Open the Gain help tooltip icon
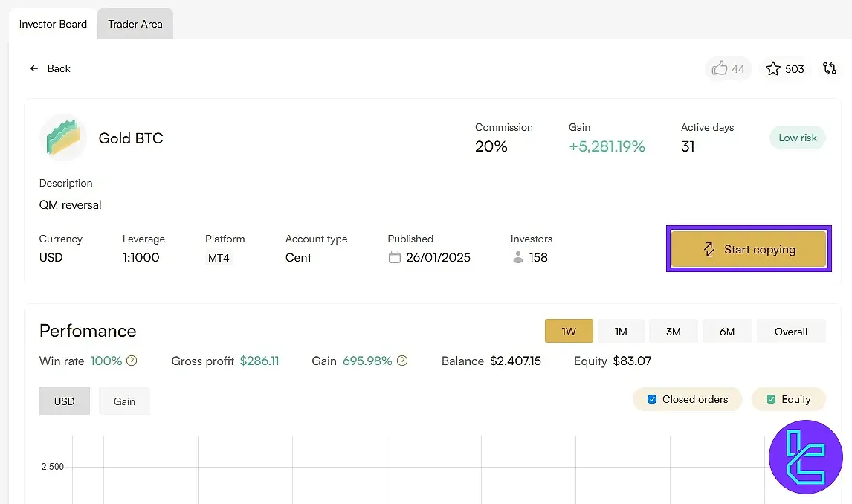 (402, 361)
